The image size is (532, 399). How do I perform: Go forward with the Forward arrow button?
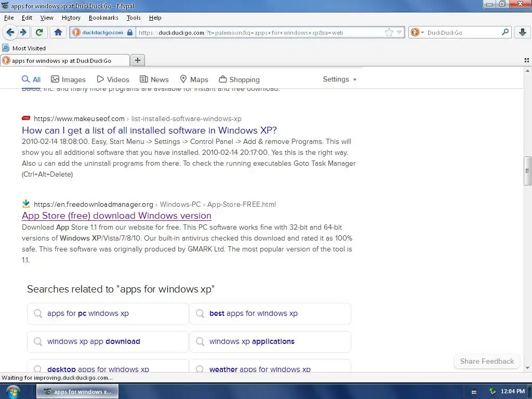[x=23, y=32]
